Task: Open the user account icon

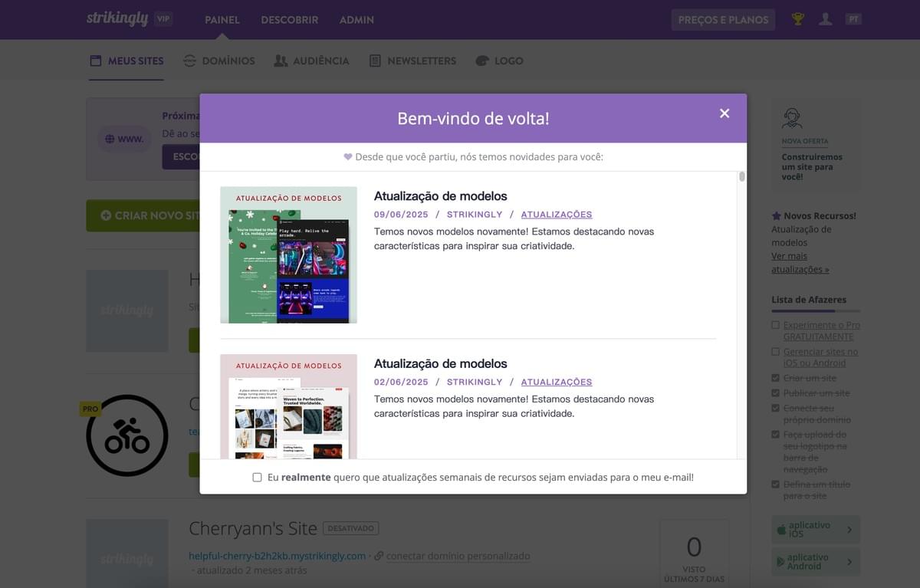Action: [825, 19]
